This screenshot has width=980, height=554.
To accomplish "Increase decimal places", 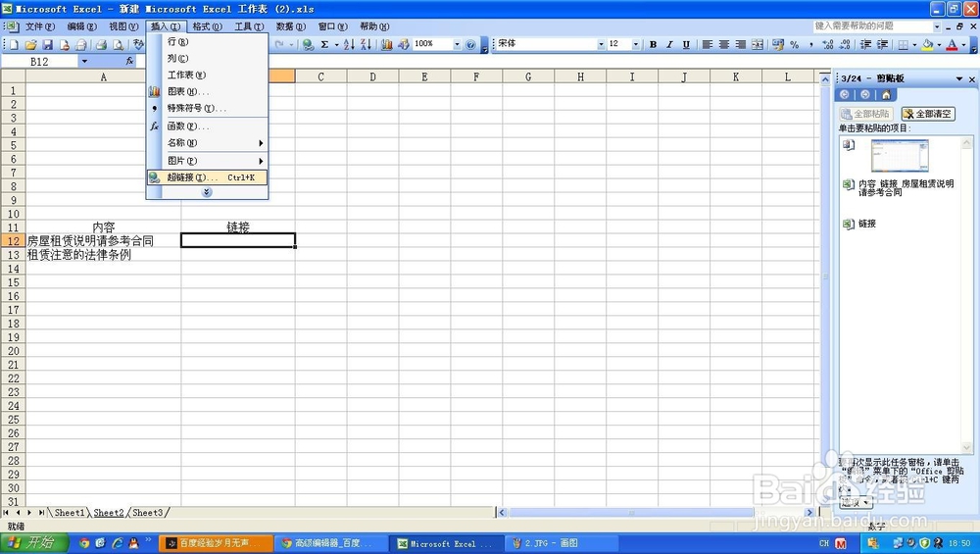I will click(x=828, y=44).
